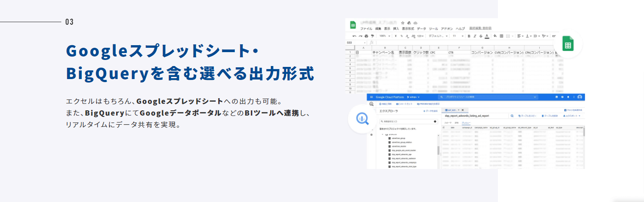Switch to the プレビュー tab
The height and width of the screenshot is (202, 644).
(x=466, y=123)
